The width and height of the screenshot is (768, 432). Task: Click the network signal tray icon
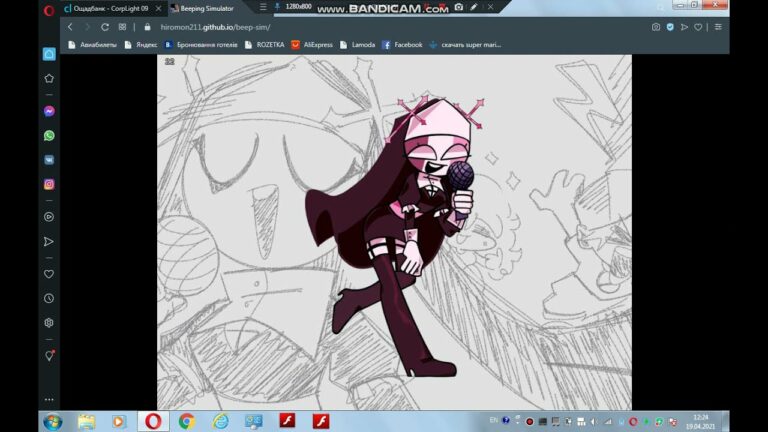608,421
